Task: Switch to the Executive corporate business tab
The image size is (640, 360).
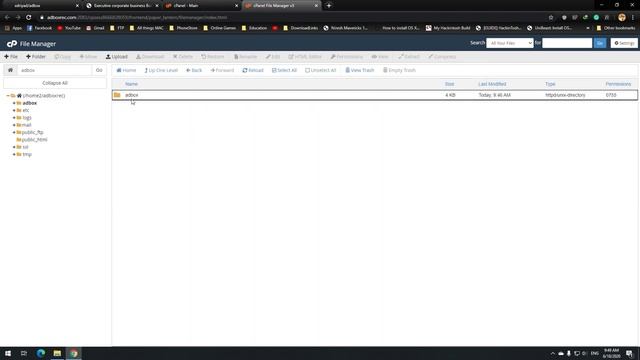Action: tap(122, 6)
